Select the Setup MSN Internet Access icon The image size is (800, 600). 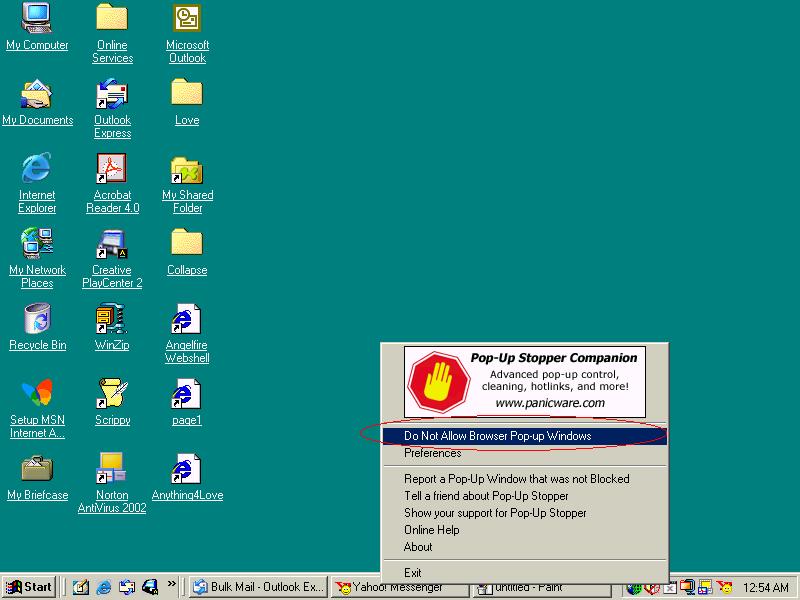pos(37,394)
